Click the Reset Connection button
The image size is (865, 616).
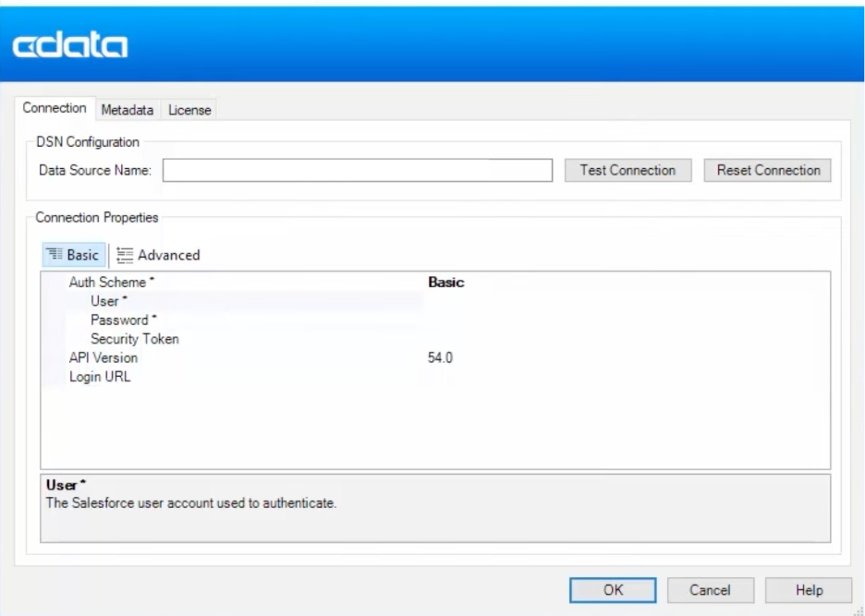tap(768, 170)
